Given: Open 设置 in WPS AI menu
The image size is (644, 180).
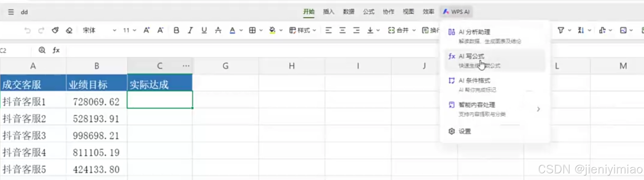Looking at the screenshot, I should 495,131.
